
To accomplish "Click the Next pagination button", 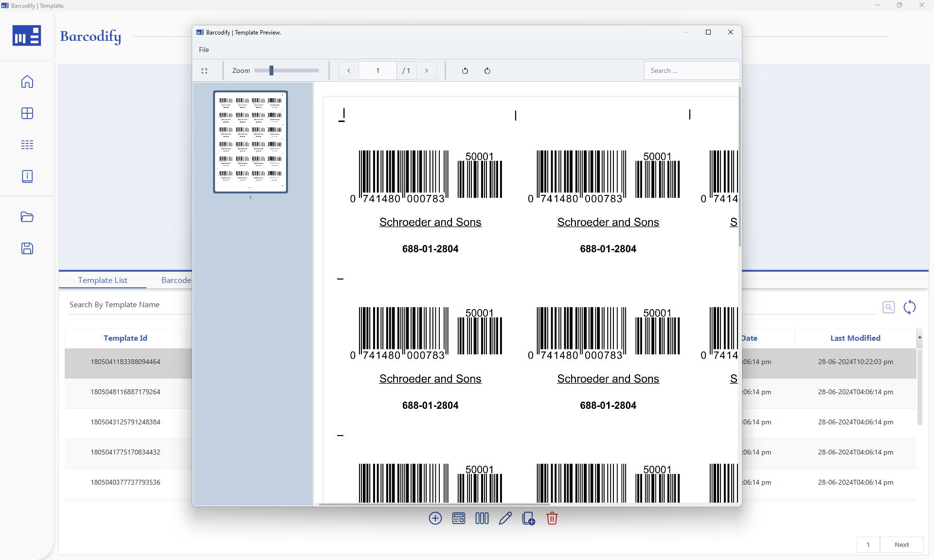I will (901, 544).
